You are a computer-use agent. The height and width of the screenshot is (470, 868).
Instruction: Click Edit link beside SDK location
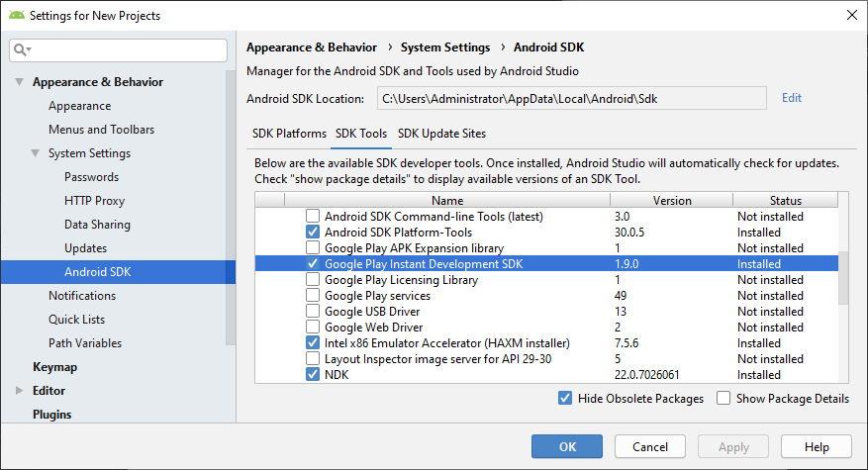click(x=792, y=98)
